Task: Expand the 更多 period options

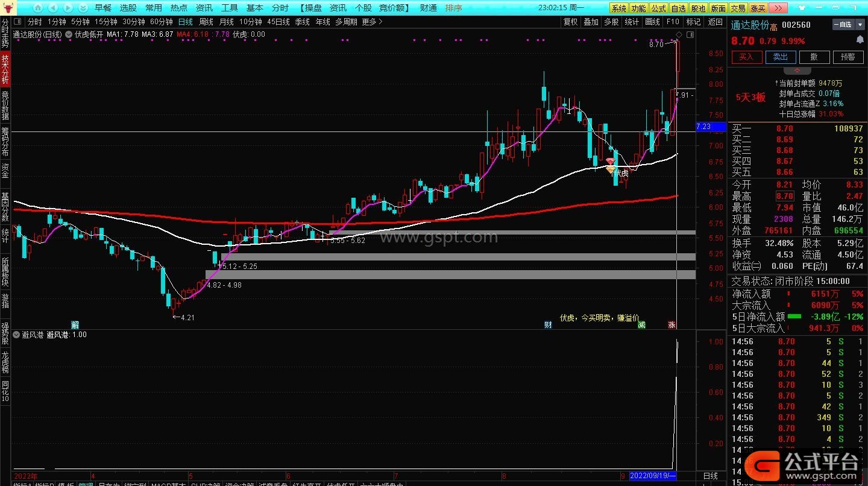Action: (x=373, y=22)
